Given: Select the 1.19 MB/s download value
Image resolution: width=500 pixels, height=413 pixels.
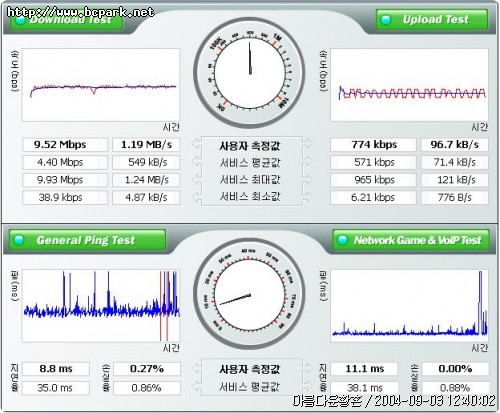Looking at the screenshot, I should 146,145.
